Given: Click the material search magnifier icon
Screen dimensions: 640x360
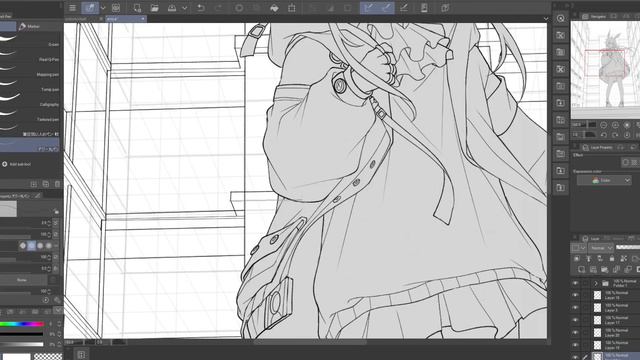Looking at the screenshot, I should tap(560, 18).
